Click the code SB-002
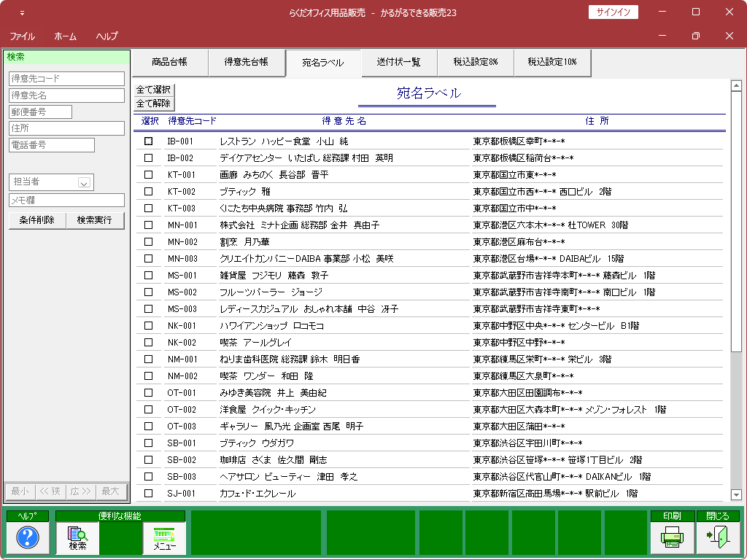Image resolution: width=747 pixels, height=560 pixels. [x=182, y=460]
